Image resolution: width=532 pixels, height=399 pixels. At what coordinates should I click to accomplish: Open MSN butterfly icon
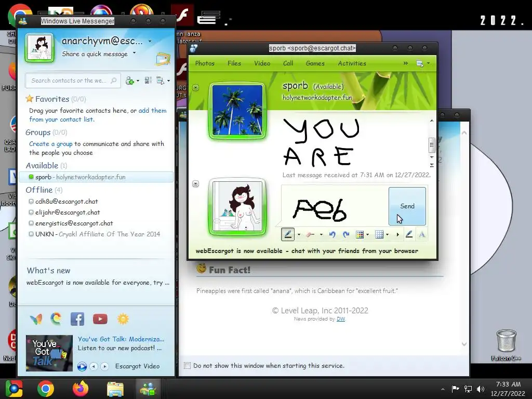click(x=36, y=319)
